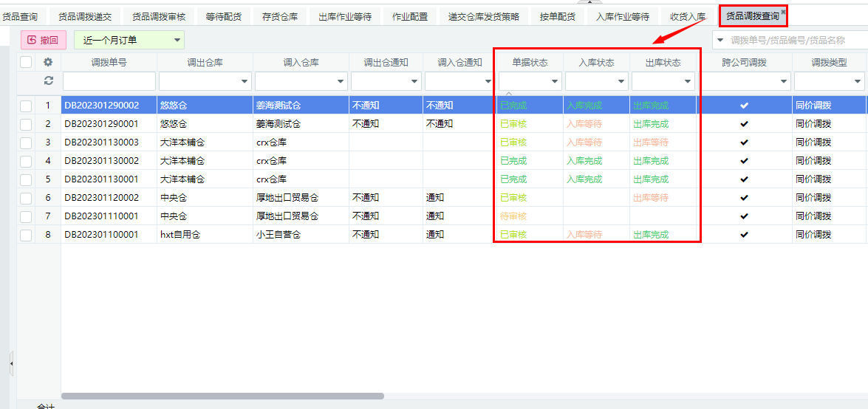Collapse the left side panel arrow

point(11,363)
